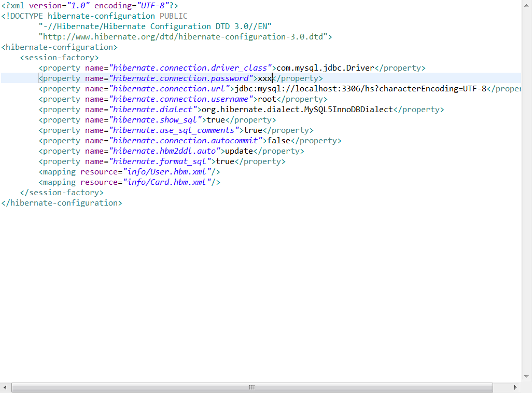This screenshot has height=393, width=532.
Task: Click the horizontal scrollbar thumb
Action: [x=252, y=387]
